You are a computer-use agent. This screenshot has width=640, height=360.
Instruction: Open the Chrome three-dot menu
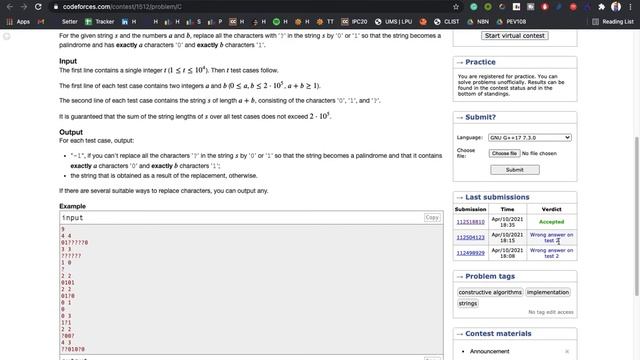pos(631,7)
